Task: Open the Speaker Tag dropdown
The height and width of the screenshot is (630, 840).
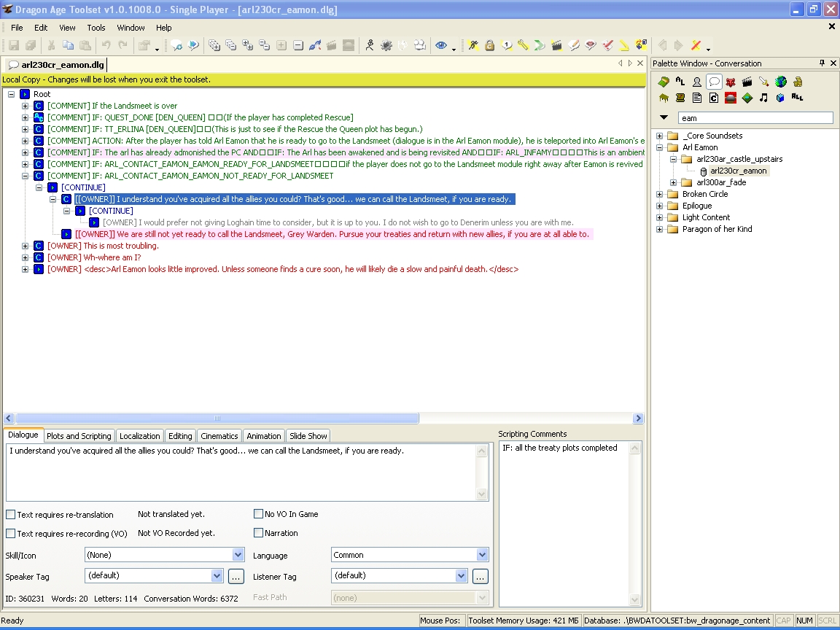Action: pyautogui.click(x=217, y=576)
